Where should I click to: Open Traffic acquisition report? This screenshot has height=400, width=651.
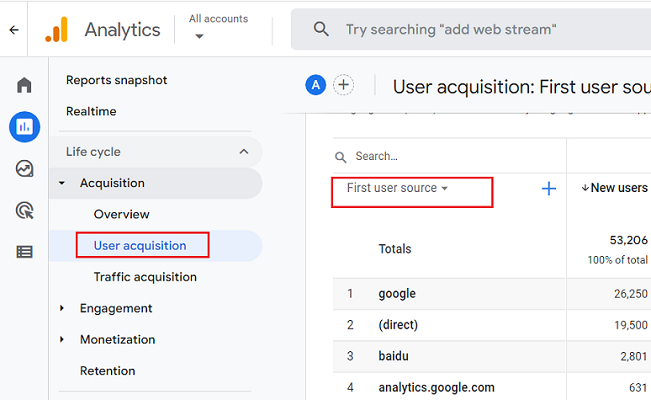coord(145,277)
